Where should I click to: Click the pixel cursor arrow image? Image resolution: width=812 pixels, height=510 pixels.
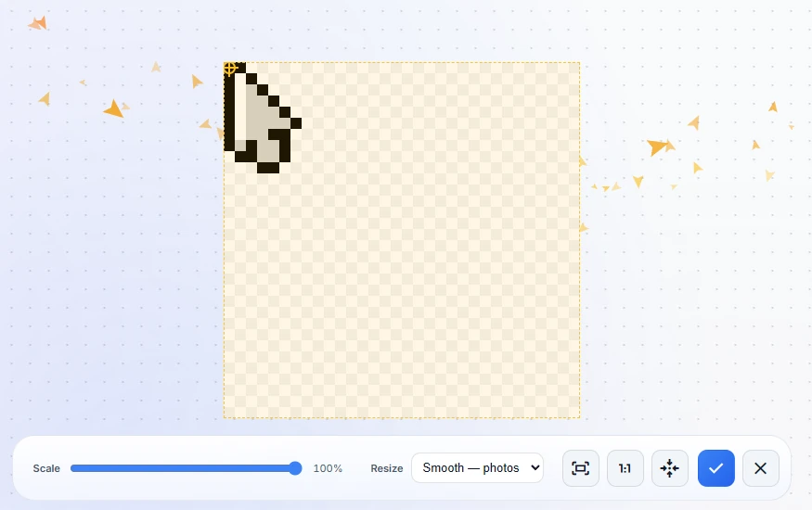[x=263, y=118]
